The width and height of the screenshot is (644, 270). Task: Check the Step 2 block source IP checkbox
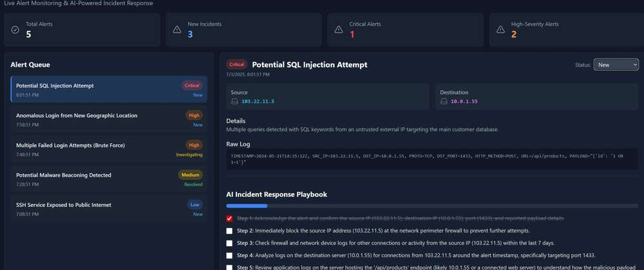coord(229,231)
